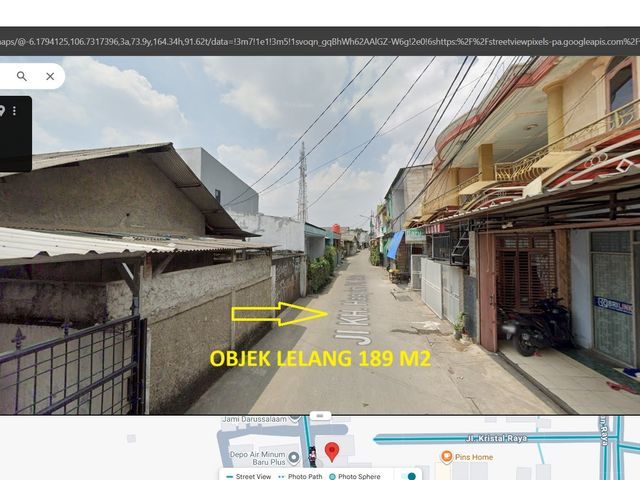Image resolution: width=640 pixels, height=480 pixels.
Task: Toggle the Street View layer switch
Action: (x=408, y=476)
